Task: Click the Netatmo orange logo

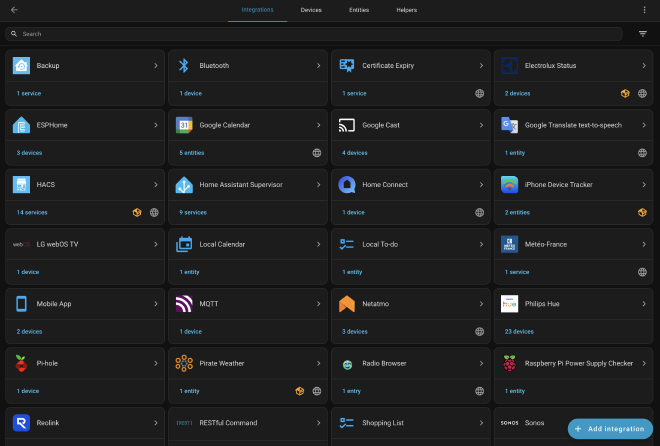Action: pyautogui.click(x=347, y=304)
